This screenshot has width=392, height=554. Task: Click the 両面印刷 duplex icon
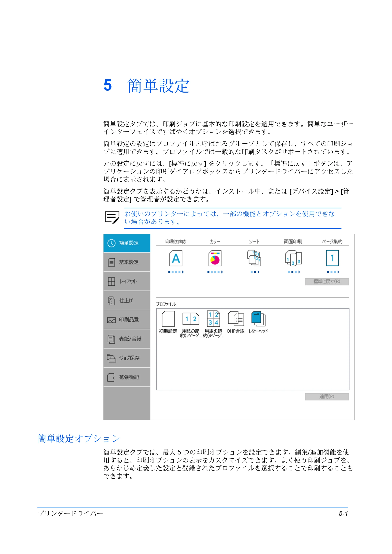pyautogui.click(x=293, y=258)
